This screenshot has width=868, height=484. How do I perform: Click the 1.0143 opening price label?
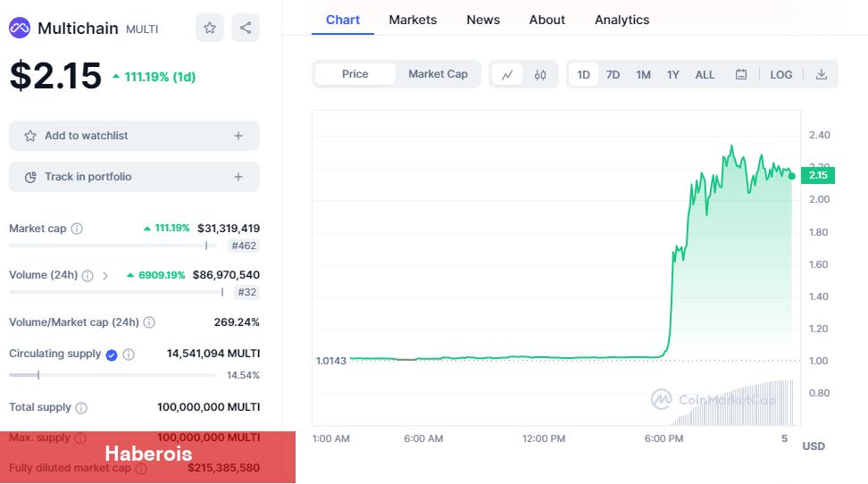331,361
